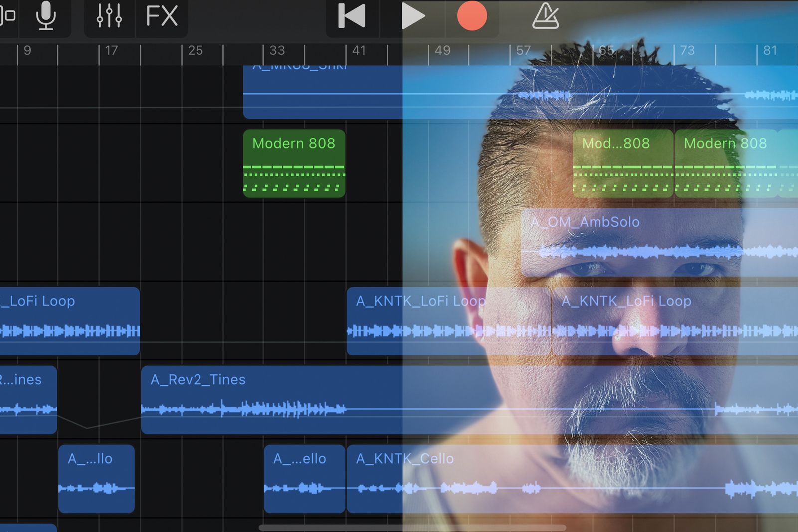Select the A_...llo region at bottom left
Screen dimensions: 798x532
[x=96, y=479]
